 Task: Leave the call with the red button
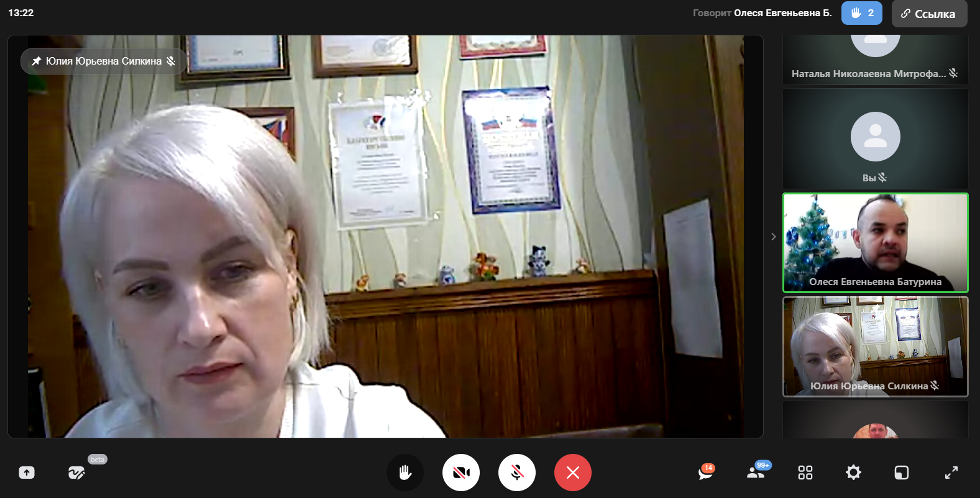(x=573, y=473)
